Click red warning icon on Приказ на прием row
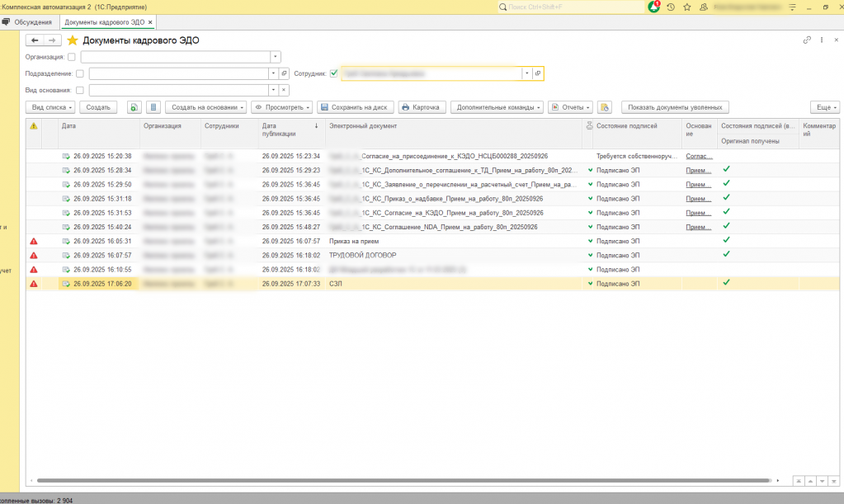The image size is (844, 504). (x=34, y=242)
